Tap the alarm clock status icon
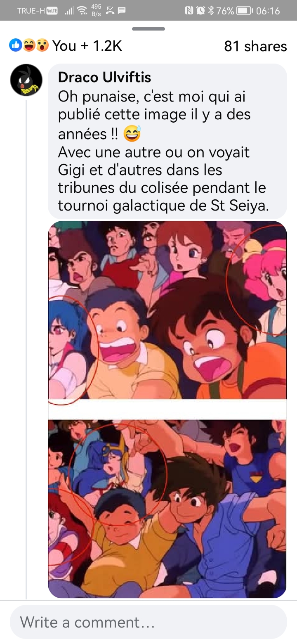The height and width of the screenshot is (644, 297). 200,11
